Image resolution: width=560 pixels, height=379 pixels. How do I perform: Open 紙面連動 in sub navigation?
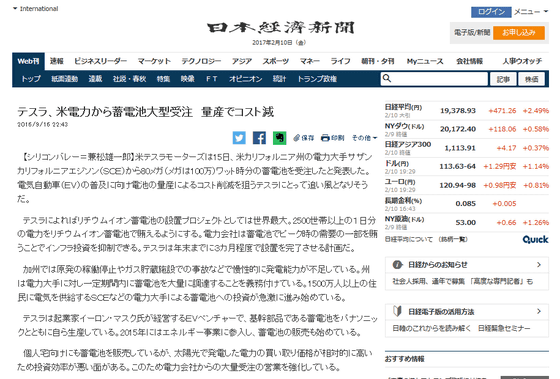click(x=64, y=79)
